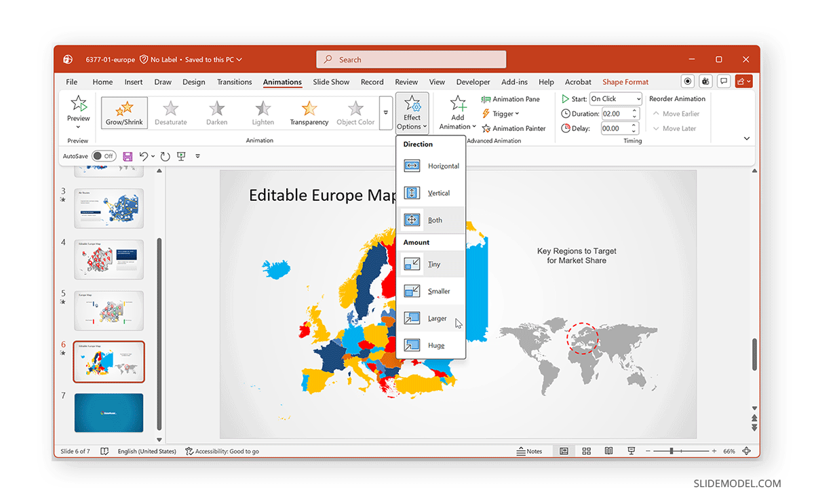Choose Both direction option
The height and width of the screenshot is (504, 814).
coord(431,220)
